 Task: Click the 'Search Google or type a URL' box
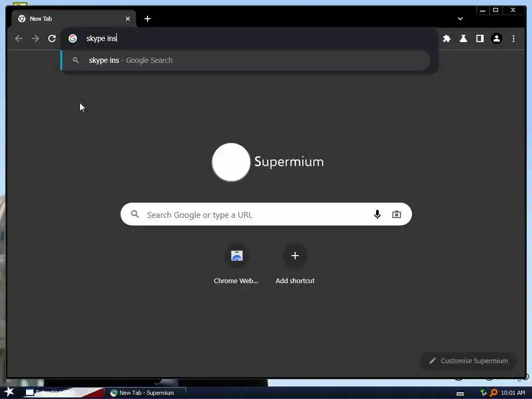coord(266,215)
